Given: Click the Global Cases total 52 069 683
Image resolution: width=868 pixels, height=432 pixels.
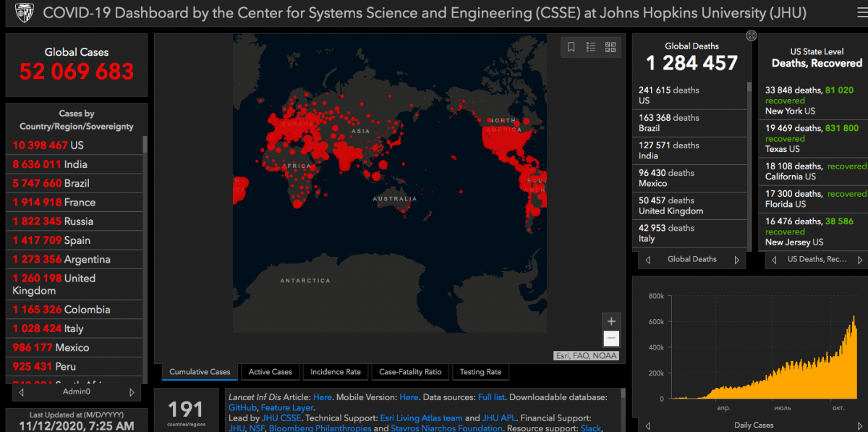Looking at the screenshot, I should [x=77, y=72].
